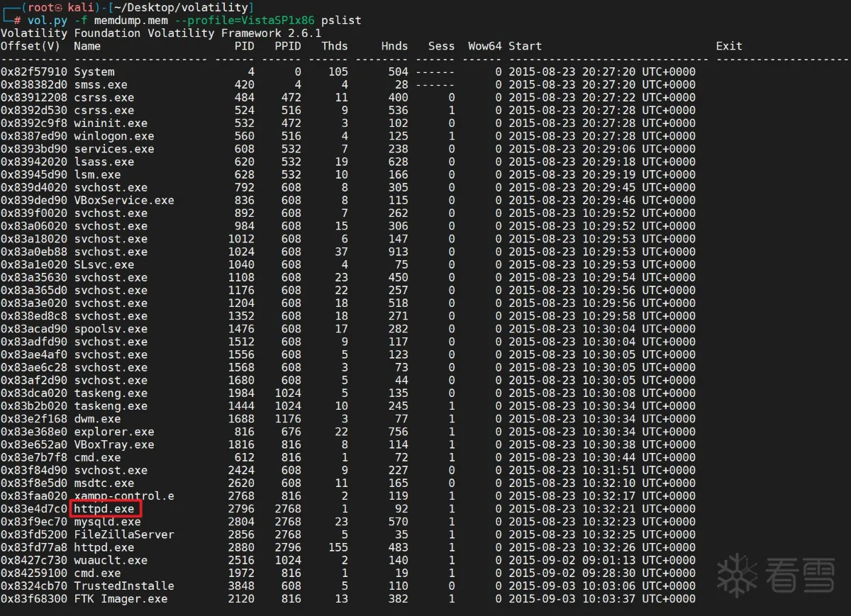The height and width of the screenshot is (616, 851).
Task: Click the Offset(V) column header
Action: pos(30,46)
